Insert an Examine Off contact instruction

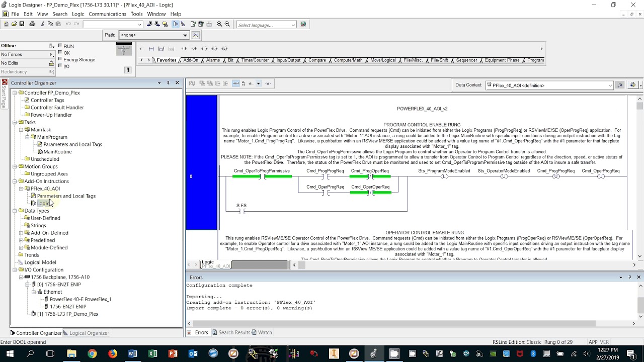[194, 49]
